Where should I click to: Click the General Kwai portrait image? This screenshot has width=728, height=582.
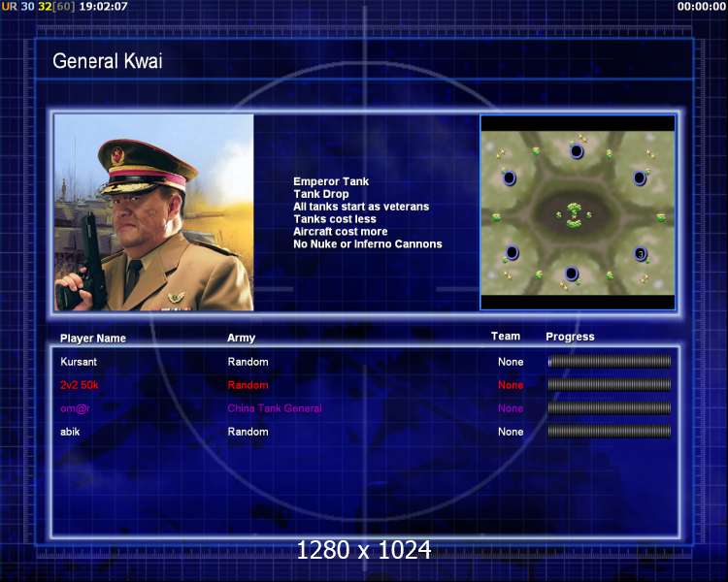point(154,212)
